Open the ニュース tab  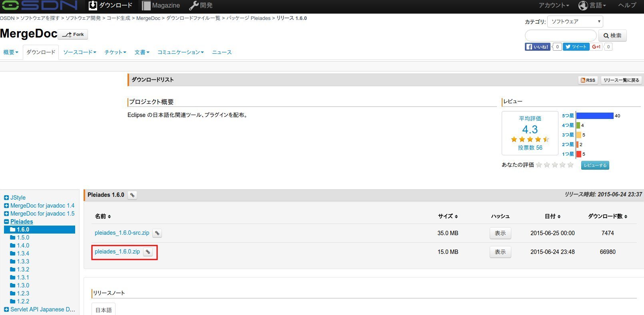pos(222,52)
